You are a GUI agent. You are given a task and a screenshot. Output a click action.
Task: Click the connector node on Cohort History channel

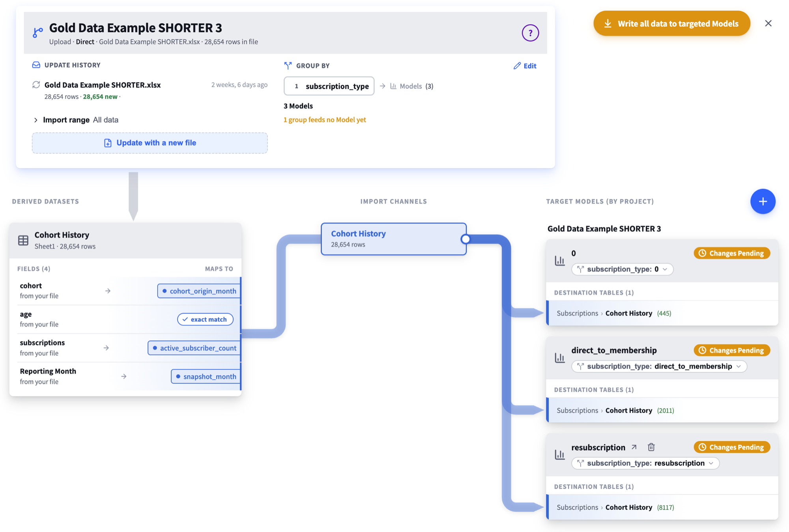466,239
